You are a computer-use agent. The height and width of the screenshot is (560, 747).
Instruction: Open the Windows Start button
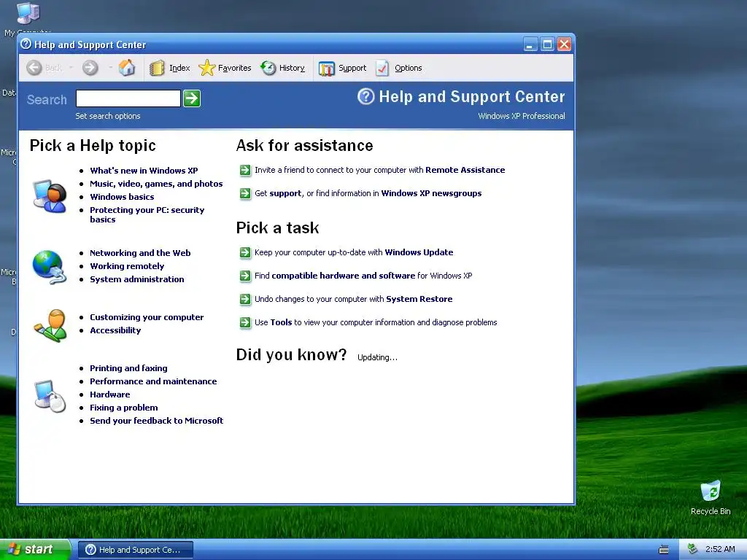[35, 550]
